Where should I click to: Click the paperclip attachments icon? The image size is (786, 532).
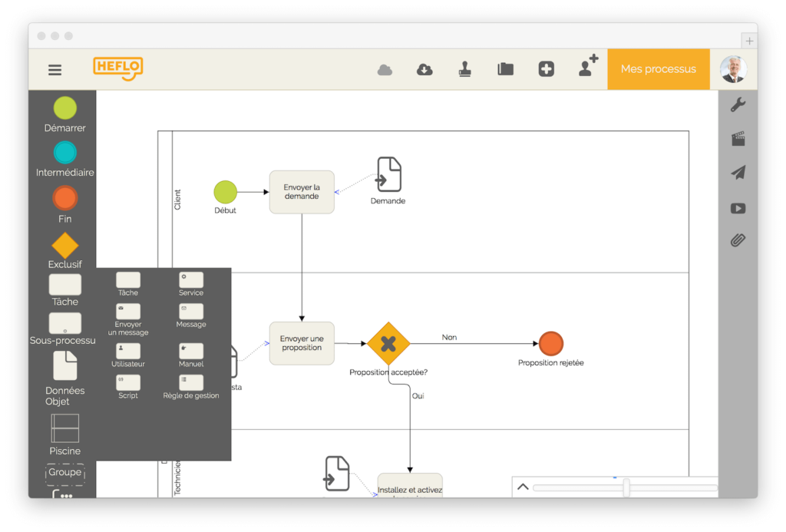pyautogui.click(x=738, y=241)
